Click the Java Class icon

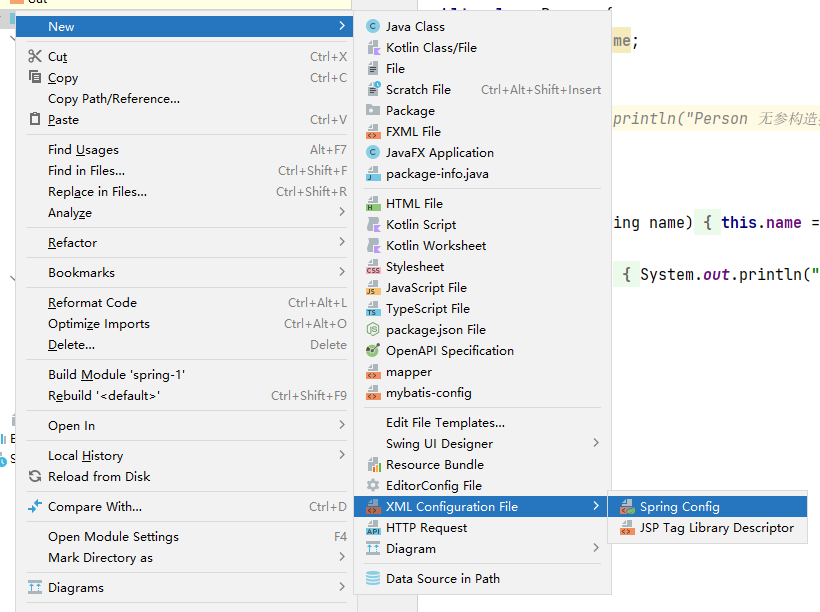pos(373,27)
